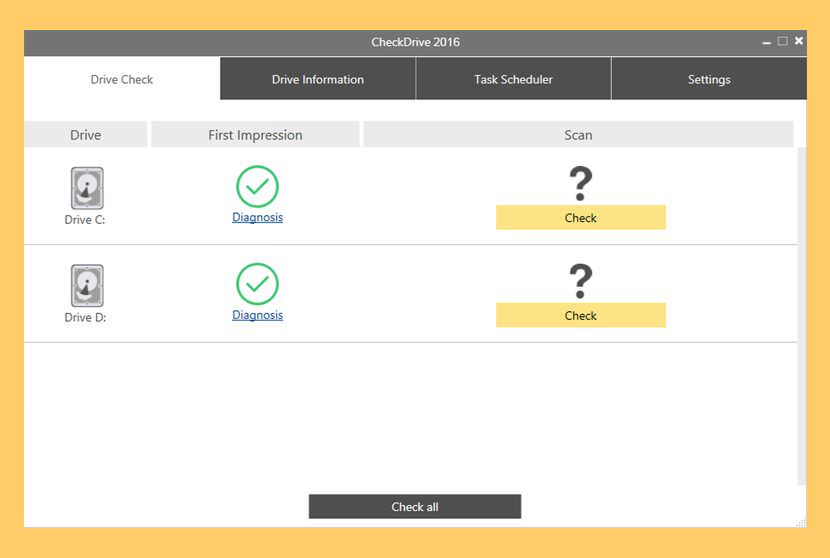
Task: Click the green checkmark for Drive D:
Action: (x=257, y=284)
